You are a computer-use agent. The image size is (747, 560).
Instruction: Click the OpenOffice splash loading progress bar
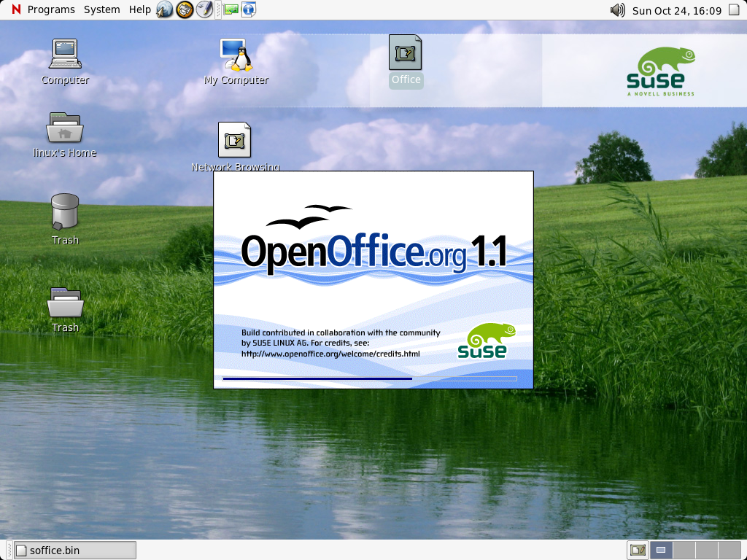[x=370, y=378]
